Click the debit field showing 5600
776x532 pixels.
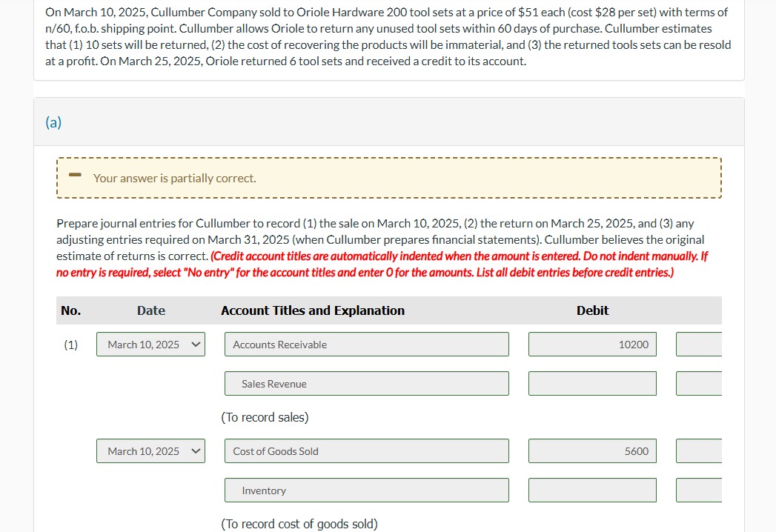coord(592,451)
